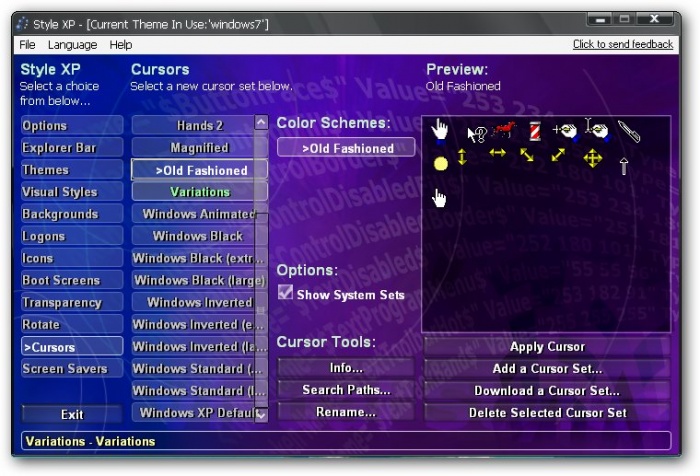Open the Language menu
The width and height of the screenshot is (700, 476).
(x=72, y=45)
